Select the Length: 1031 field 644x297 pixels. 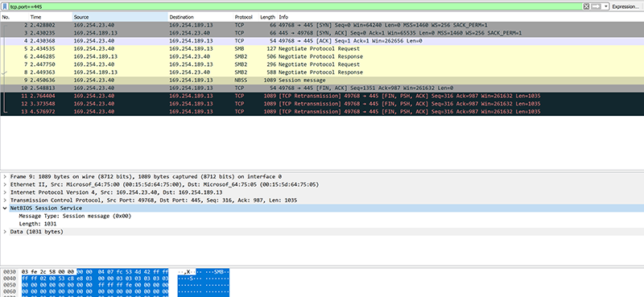pos(37,224)
